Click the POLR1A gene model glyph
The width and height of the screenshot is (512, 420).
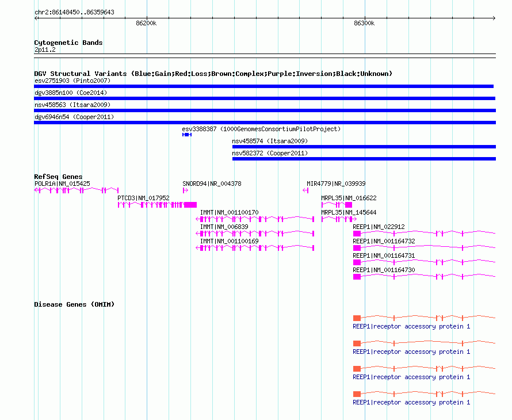pos(77,190)
